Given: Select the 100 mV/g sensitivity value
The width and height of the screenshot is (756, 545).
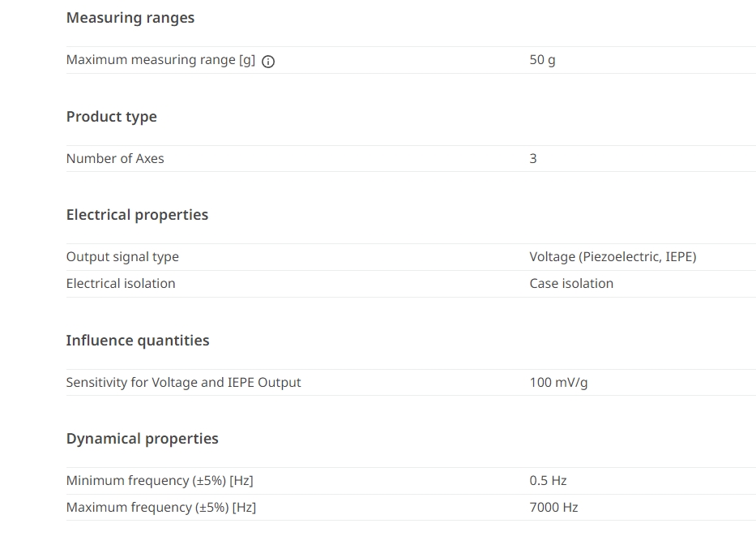Looking at the screenshot, I should pos(558,382).
